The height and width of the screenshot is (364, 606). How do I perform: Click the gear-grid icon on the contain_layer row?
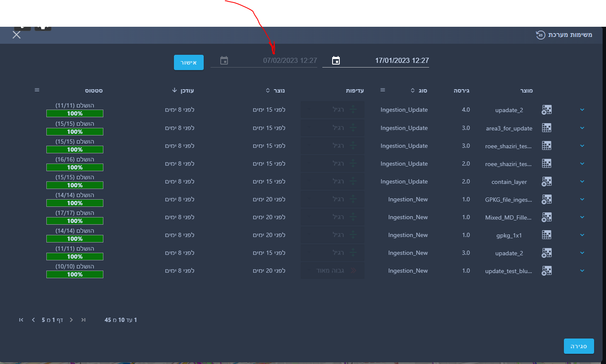546,181
